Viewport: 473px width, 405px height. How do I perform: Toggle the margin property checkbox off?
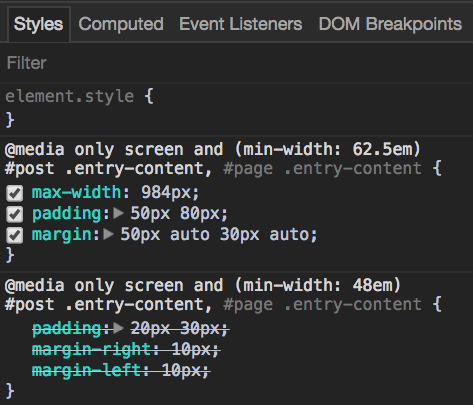(15, 236)
